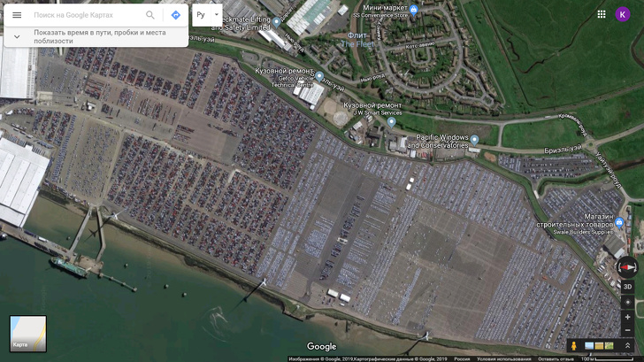Open the Google apps grid
This screenshot has width=644, height=362.
click(602, 14)
